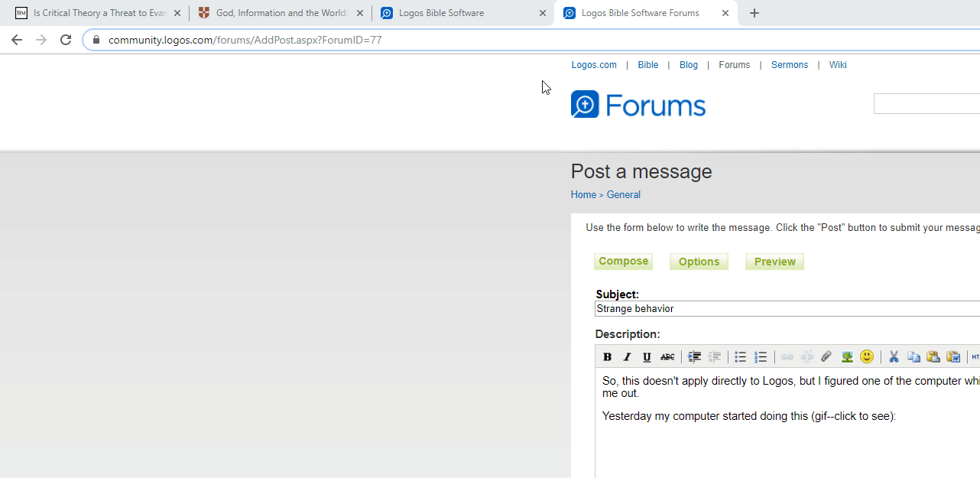Click the paste clipboard icon
This screenshot has width=980, height=478.
[x=933, y=357]
